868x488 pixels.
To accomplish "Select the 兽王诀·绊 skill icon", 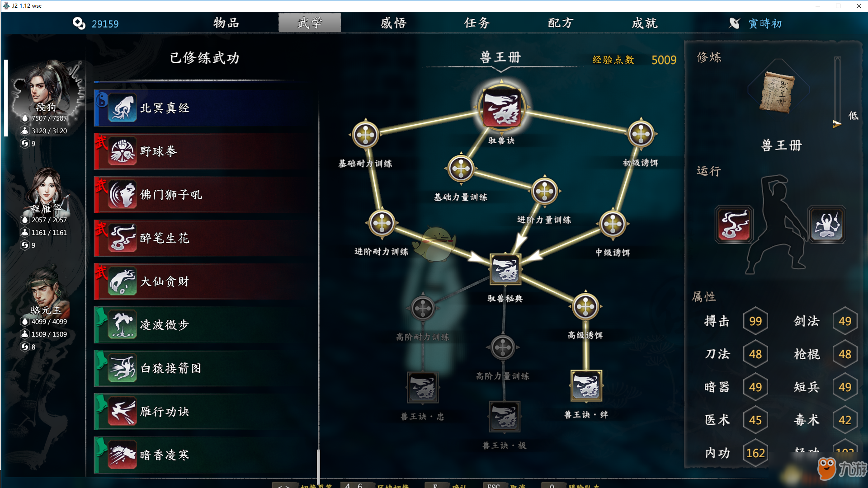I will (586, 385).
